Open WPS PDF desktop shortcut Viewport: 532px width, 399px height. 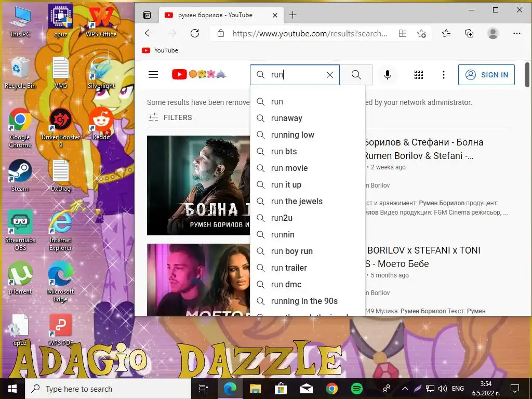pos(60,330)
